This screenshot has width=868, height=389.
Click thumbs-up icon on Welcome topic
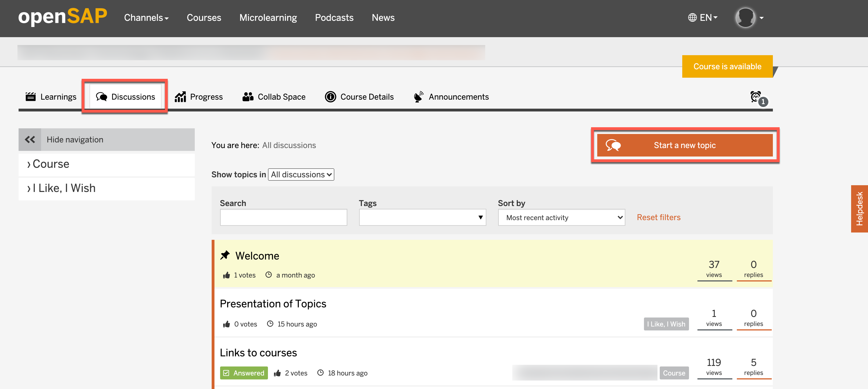coord(227,275)
